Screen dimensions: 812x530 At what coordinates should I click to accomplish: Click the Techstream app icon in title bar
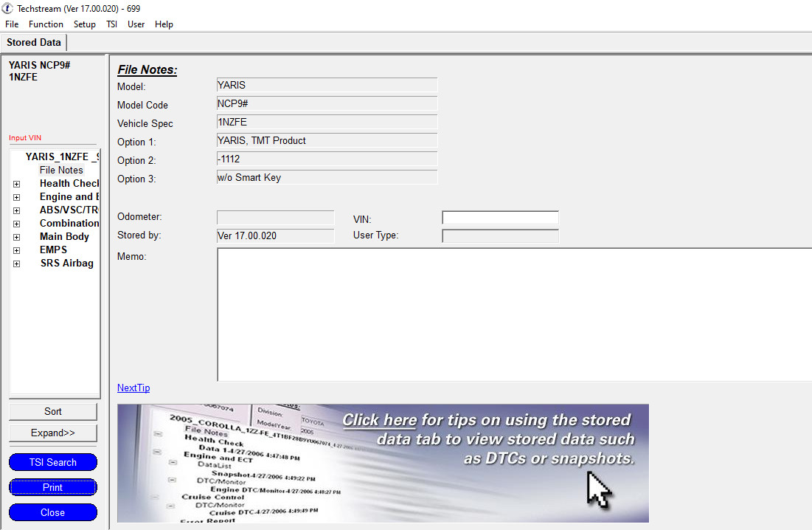coord(7,8)
